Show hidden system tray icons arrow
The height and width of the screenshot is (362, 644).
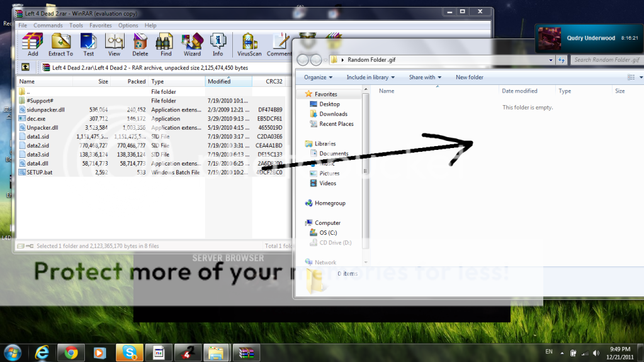(x=562, y=353)
